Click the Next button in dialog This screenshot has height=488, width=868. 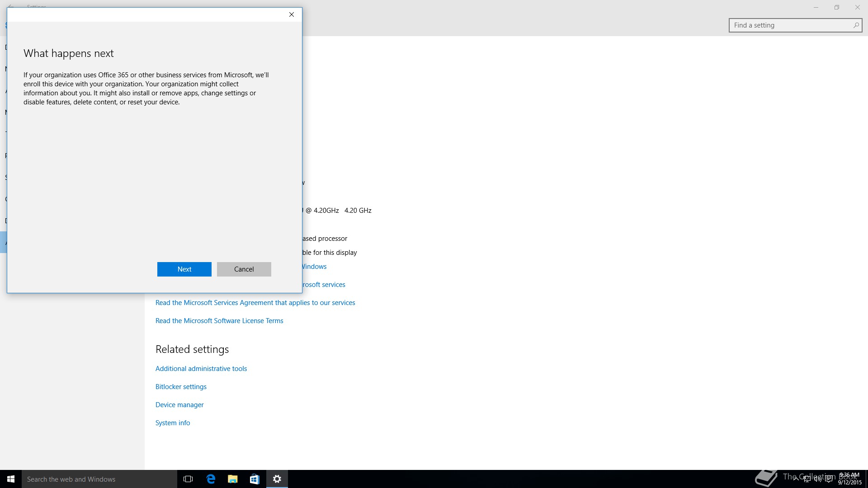coord(184,269)
